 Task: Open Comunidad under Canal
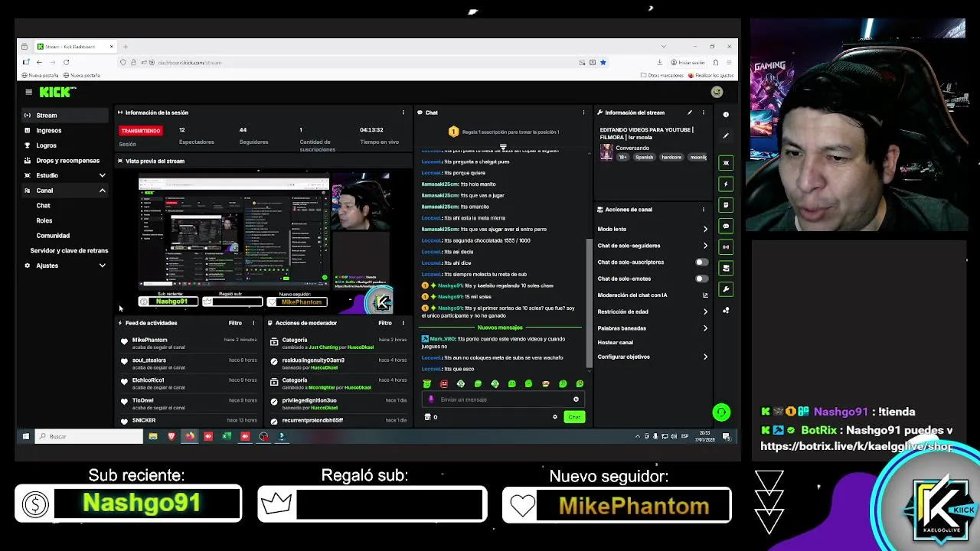[x=53, y=236]
